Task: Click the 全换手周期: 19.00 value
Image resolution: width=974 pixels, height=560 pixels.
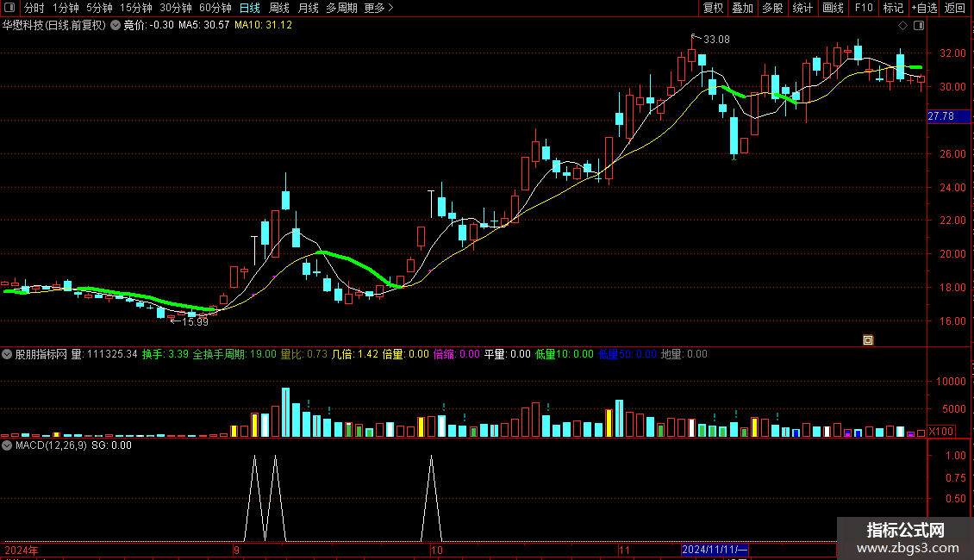Action: (234, 354)
